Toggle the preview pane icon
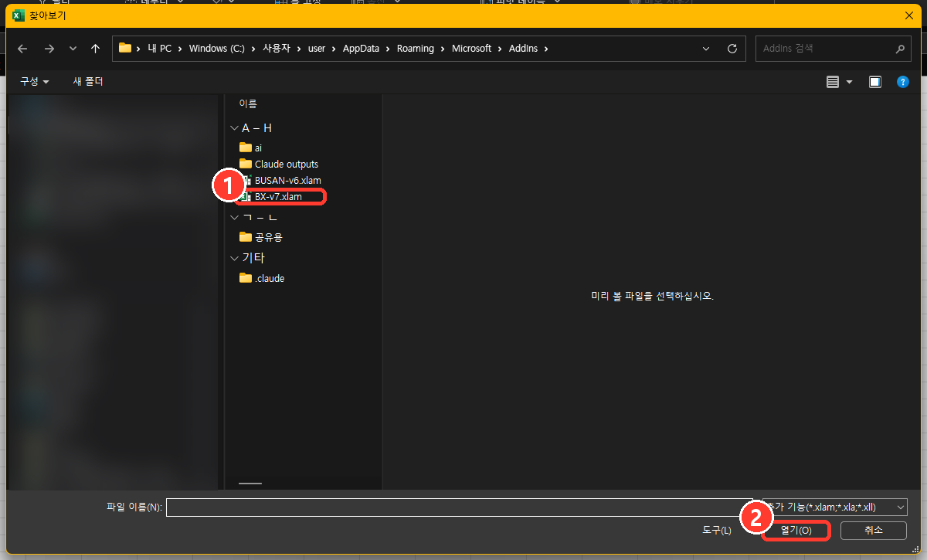The height and width of the screenshot is (560, 927). [x=875, y=82]
